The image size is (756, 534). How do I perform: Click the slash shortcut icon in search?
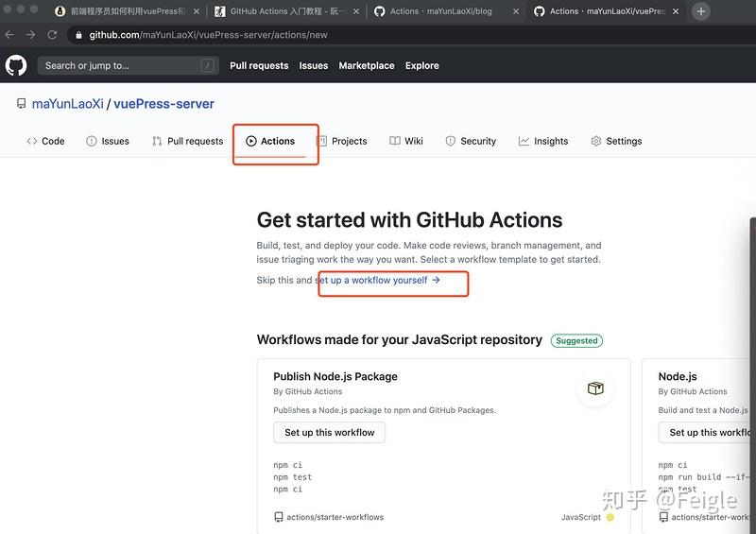pos(207,65)
